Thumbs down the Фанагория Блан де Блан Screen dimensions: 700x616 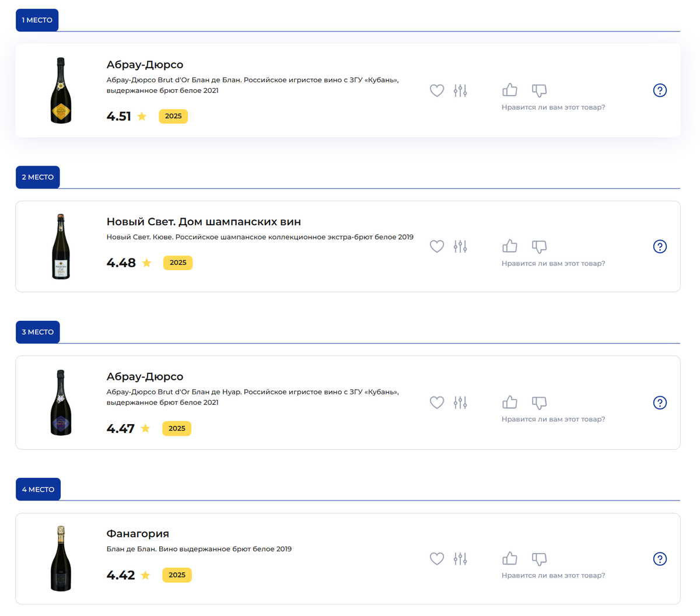click(539, 559)
